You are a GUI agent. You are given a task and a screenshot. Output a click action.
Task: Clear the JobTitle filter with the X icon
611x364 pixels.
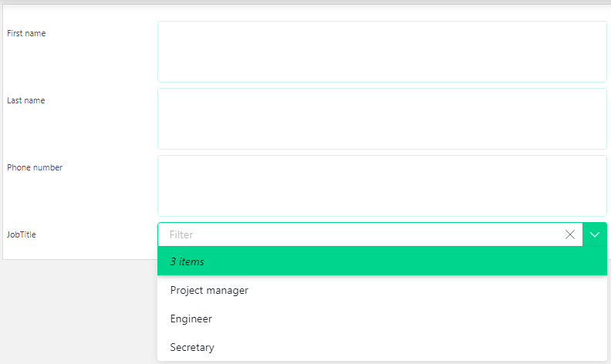click(x=569, y=234)
